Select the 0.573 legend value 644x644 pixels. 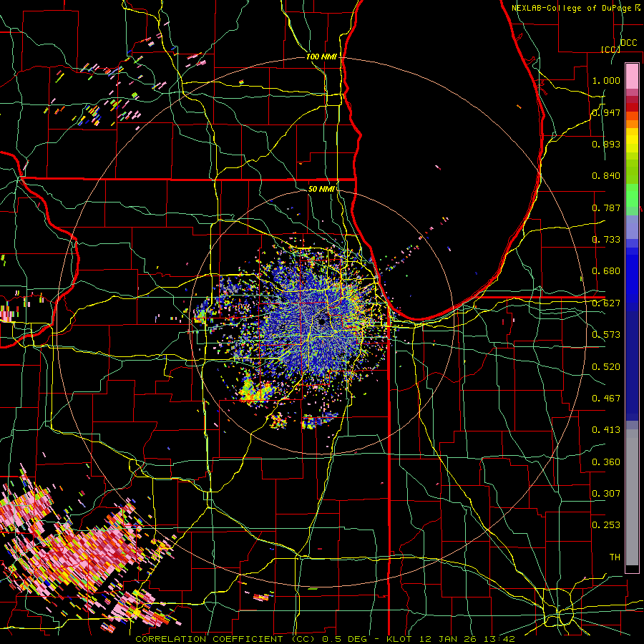click(x=606, y=335)
